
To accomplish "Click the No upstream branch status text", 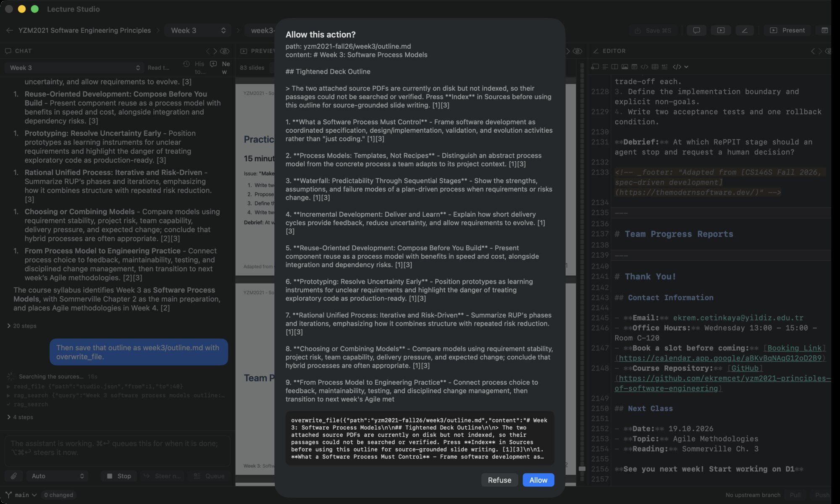I will pos(753,495).
